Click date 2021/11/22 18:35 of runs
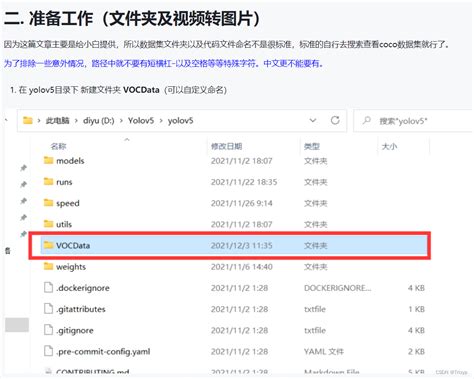Image resolution: width=474 pixels, height=379 pixels. tap(244, 182)
